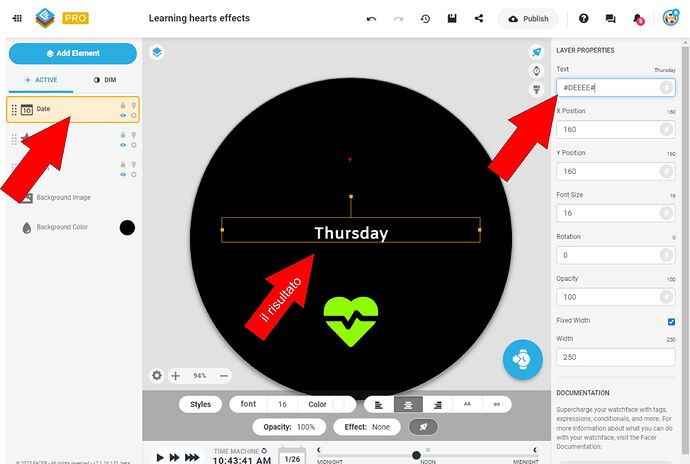Open the Opacity 100% control
690x464 pixels.
(289, 427)
